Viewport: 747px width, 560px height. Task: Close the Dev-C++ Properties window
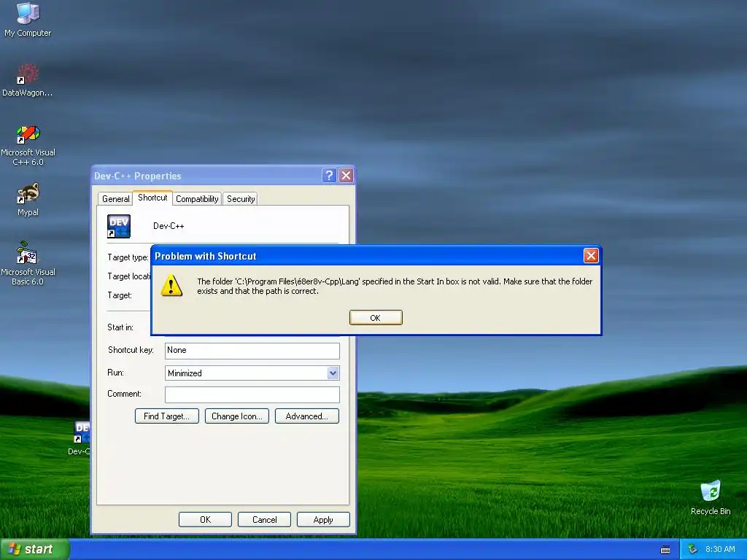[x=347, y=176]
